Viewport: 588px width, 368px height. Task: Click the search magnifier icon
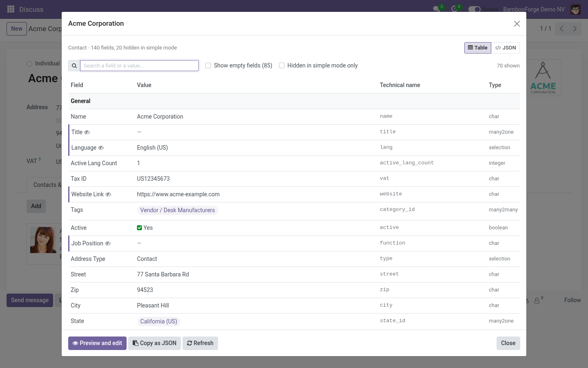74,65
